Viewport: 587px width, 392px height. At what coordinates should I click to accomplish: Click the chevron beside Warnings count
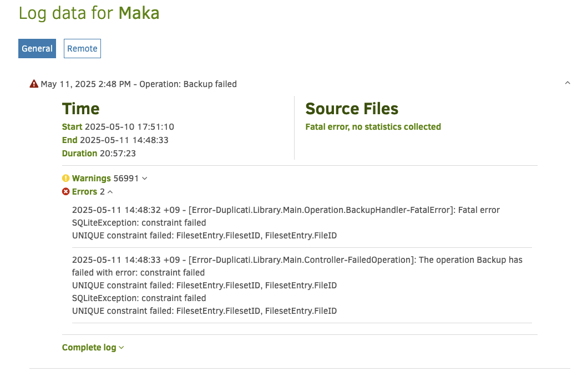(x=145, y=179)
